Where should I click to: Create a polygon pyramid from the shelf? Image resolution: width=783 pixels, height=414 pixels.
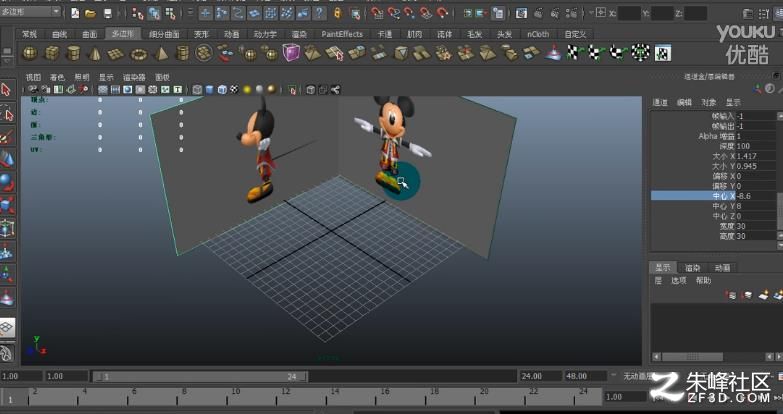(161, 53)
